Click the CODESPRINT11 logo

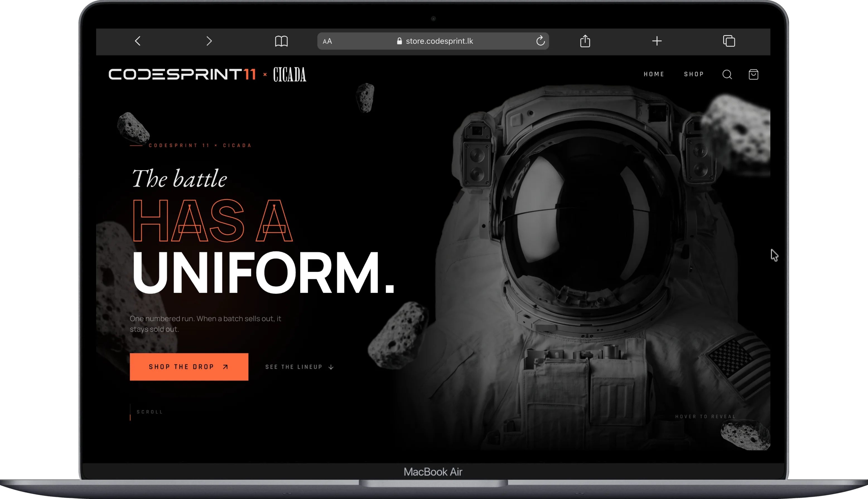tap(182, 74)
